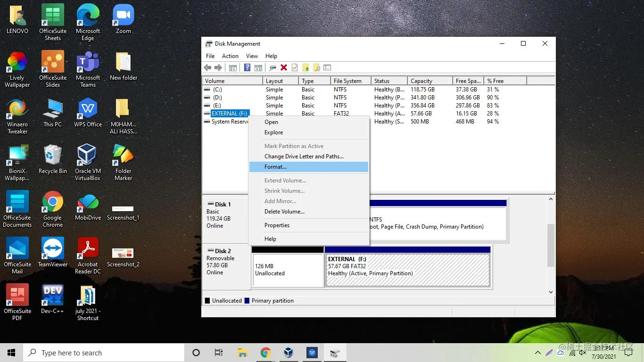Select the Microsoft Teams desktop icon
644x362 pixels.
(x=88, y=69)
